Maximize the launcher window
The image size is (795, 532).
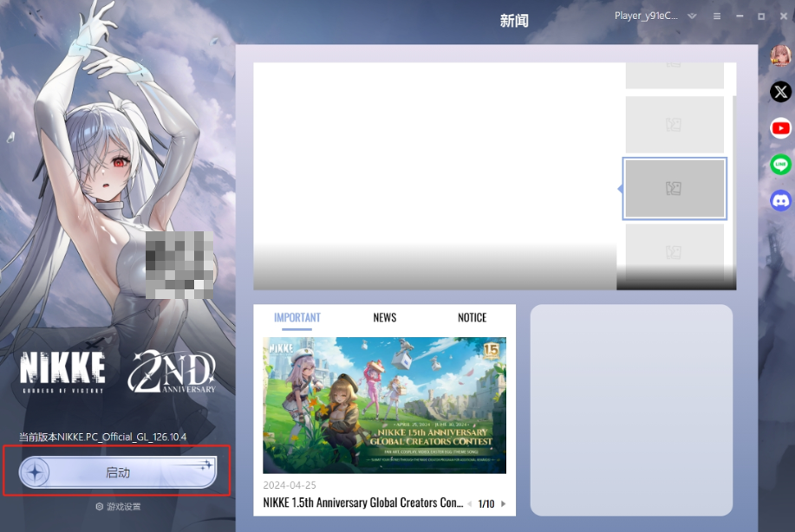point(761,16)
